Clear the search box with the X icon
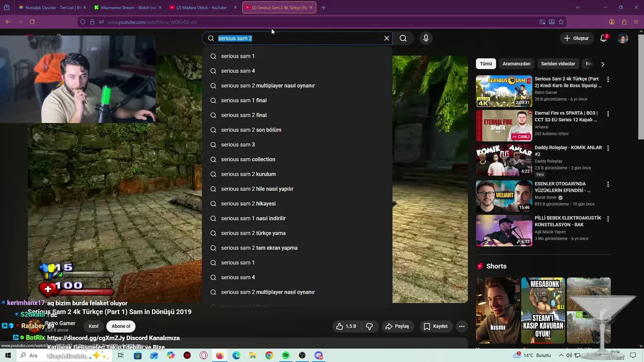Screen dimensions: 644x362 [x=386, y=38]
